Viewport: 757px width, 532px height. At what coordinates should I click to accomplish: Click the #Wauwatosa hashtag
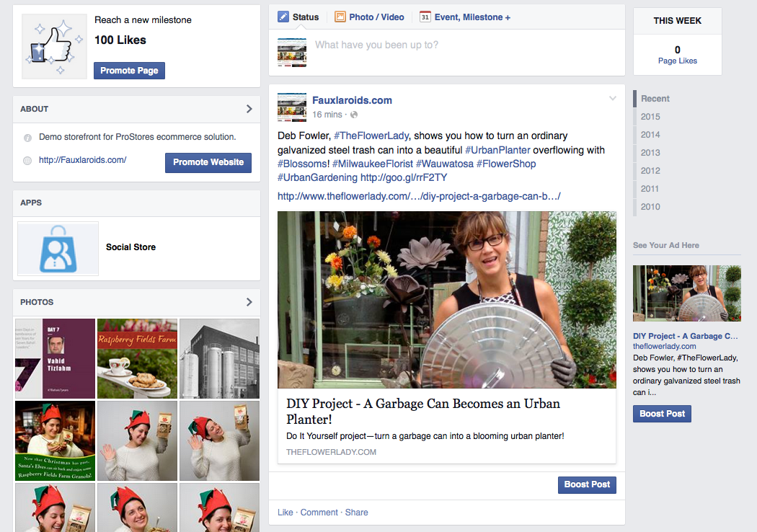tap(444, 164)
